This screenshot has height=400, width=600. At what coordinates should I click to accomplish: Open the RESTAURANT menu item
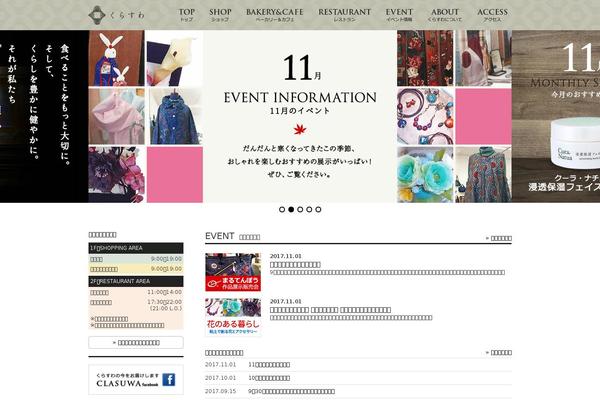pyautogui.click(x=344, y=15)
